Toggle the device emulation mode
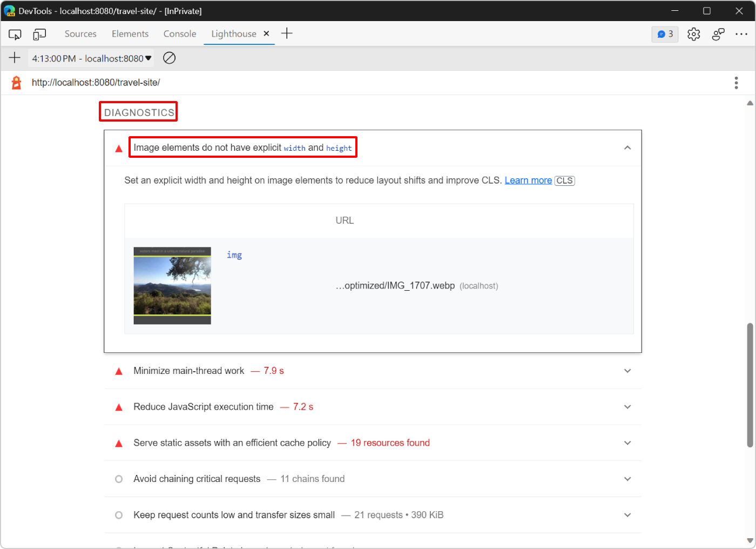Screen dimensions: 756x549 pyautogui.click(x=38, y=34)
